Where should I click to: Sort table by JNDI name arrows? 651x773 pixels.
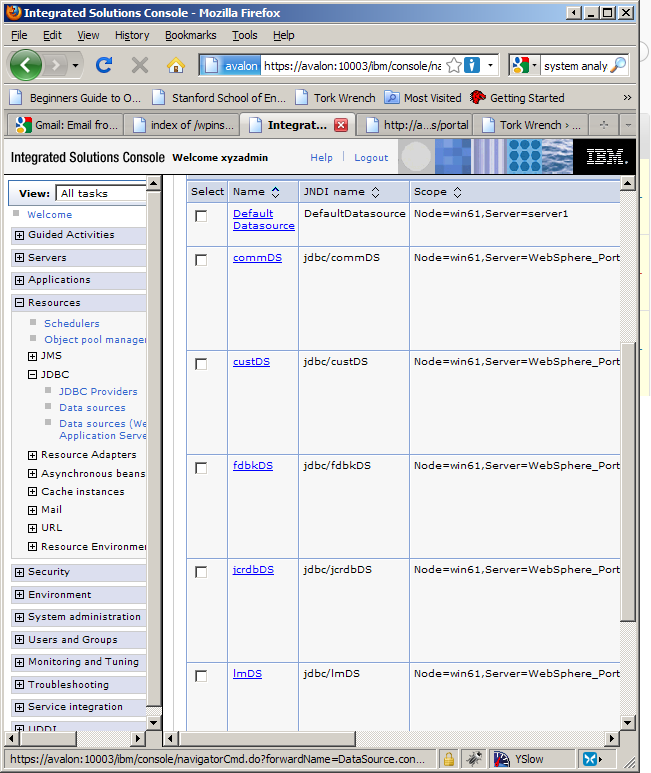coord(376,192)
